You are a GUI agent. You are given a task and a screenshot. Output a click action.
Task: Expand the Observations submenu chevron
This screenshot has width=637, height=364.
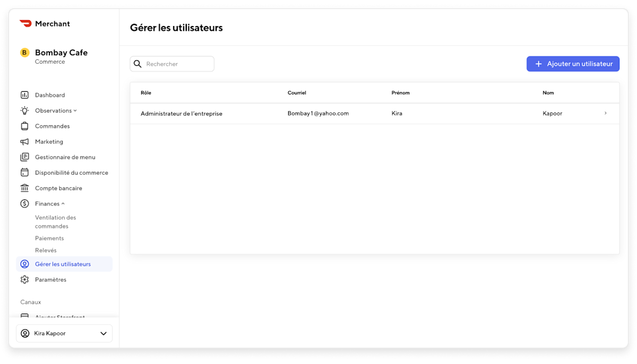pos(75,111)
